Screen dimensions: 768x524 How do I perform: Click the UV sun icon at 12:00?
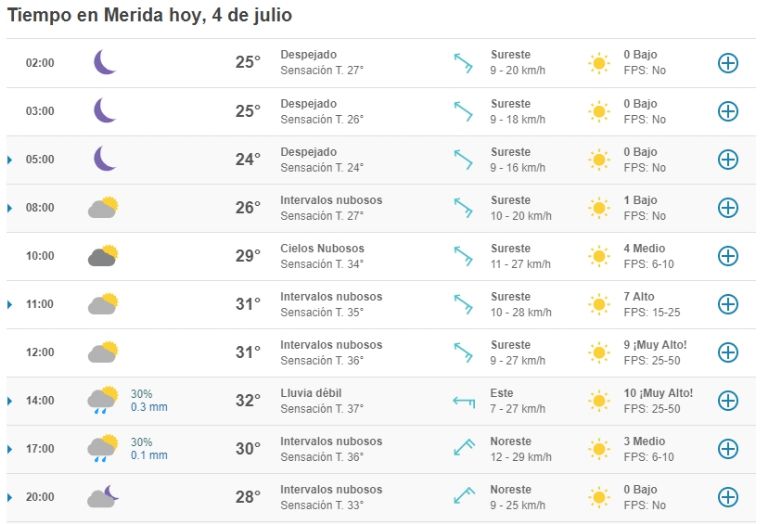[x=599, y=353]
